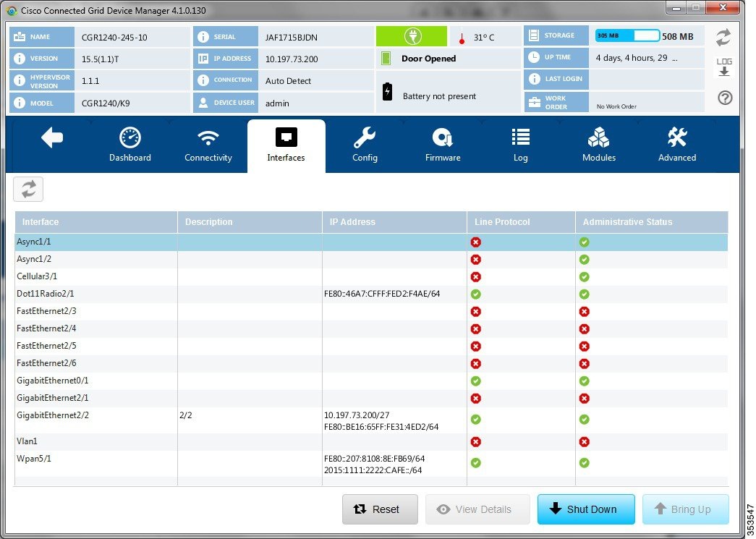Click the Reset button
Image resolution: width=756 pixels, height=539 pixels.
380,509
